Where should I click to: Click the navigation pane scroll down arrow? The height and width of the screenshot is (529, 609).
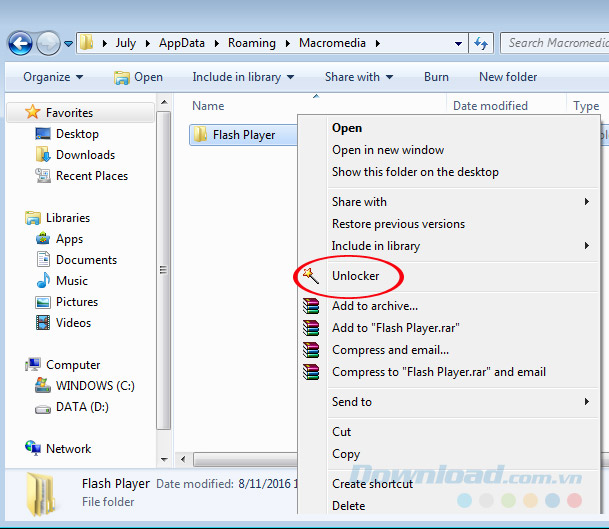tap(164, 459)
